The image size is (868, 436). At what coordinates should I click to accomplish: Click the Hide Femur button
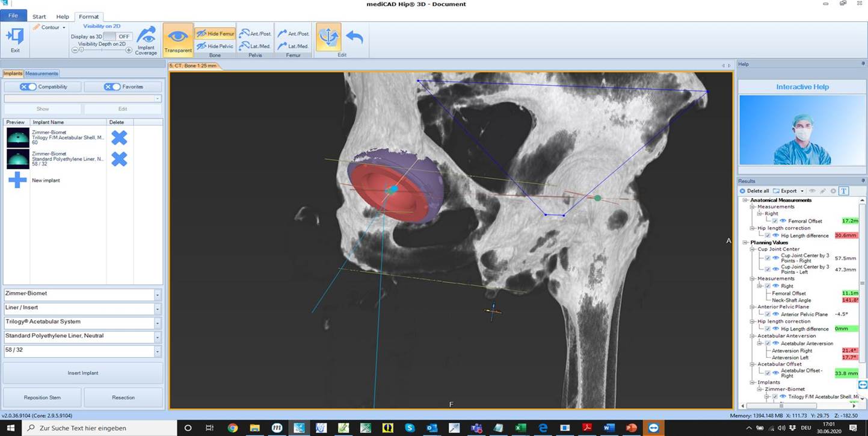[215, 34]
